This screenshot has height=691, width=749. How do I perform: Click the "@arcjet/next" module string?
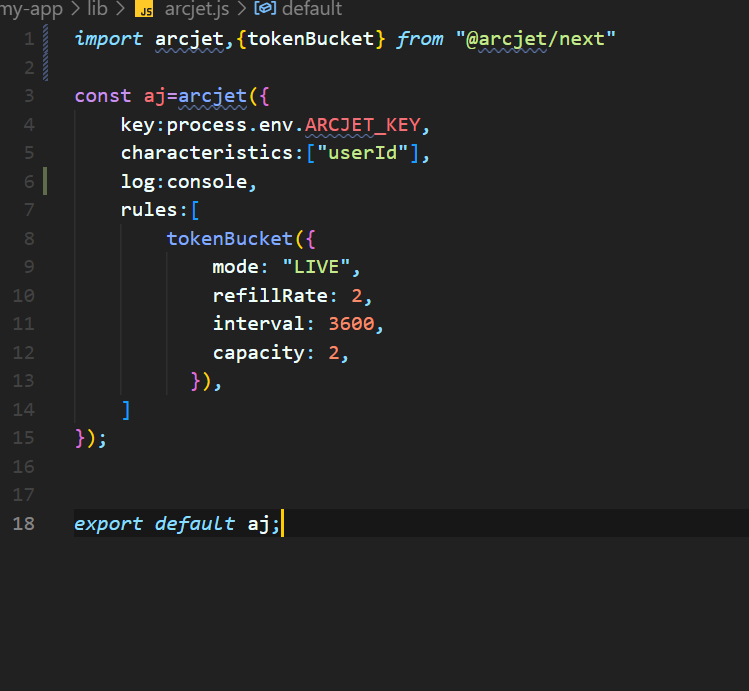[x=535, y=39]
